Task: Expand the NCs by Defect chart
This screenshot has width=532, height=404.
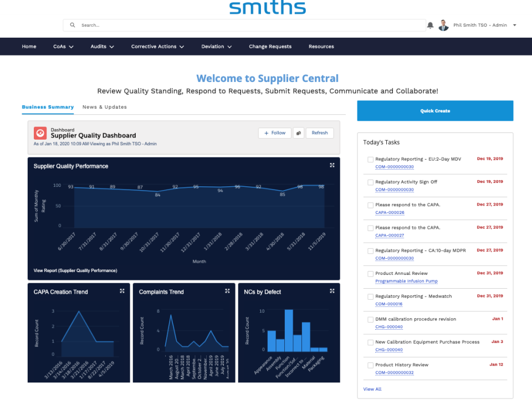Action: click(x=332, y=291)
